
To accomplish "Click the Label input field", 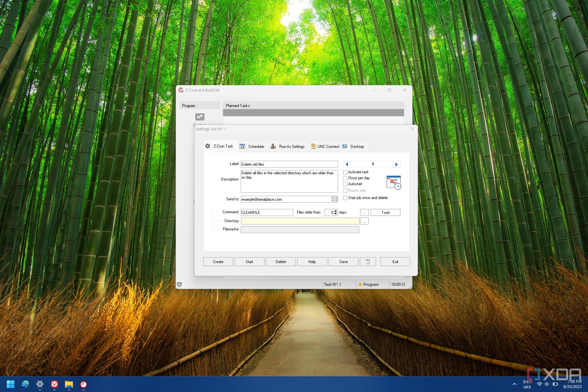I will [289, 164].
